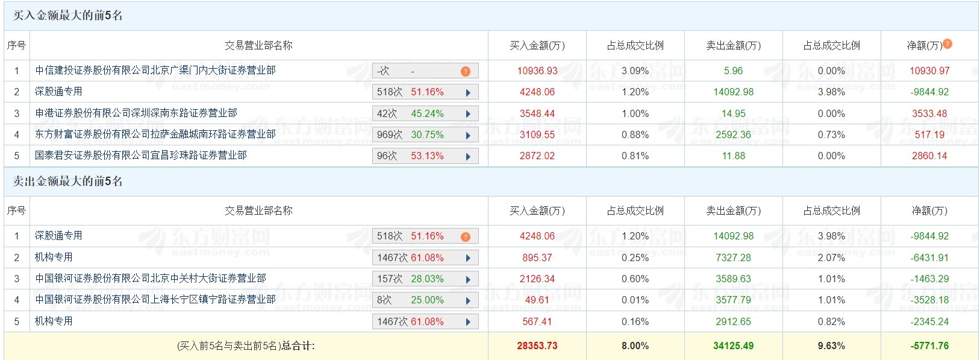Viewport: 980px width, 360px height.
Task: Expand the arrow in the 东方财富证券 969次 box
Action: pos(468,135)
